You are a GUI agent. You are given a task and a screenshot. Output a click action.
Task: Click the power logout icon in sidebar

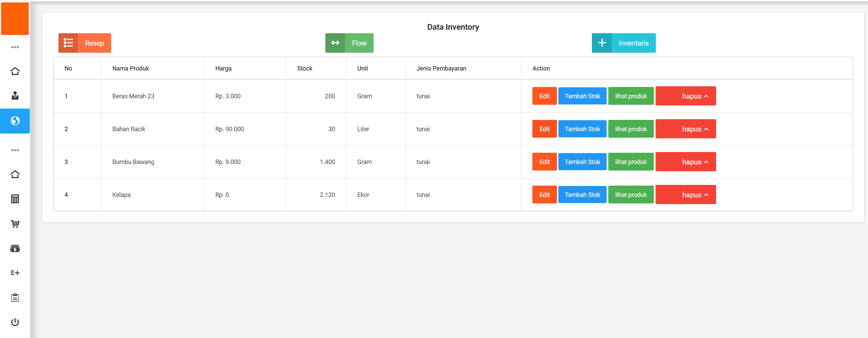15,322
